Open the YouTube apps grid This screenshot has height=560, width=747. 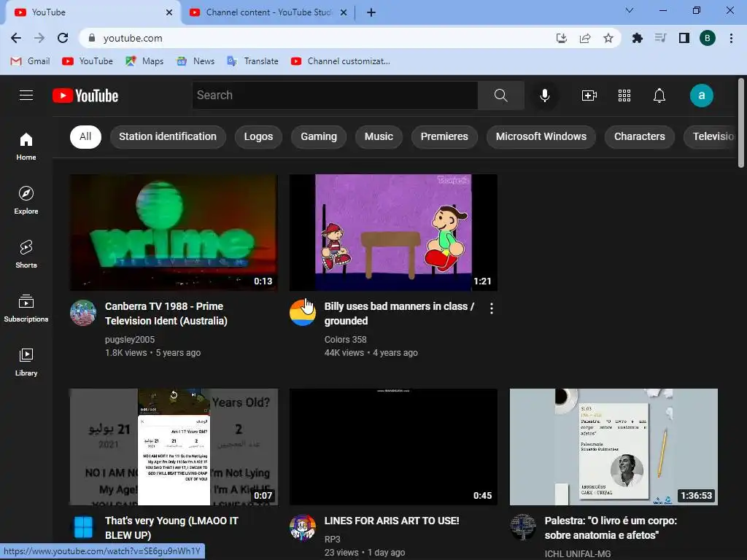[624, 96]
